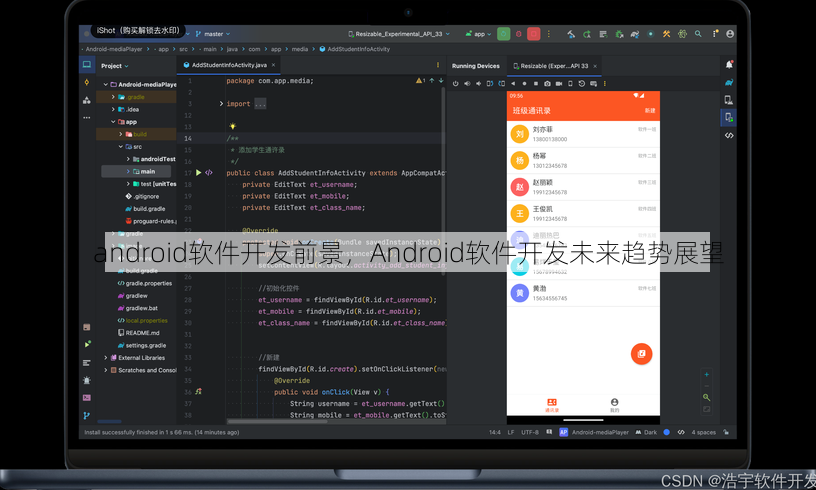Viewport: 816px width, 490px height.
Task: Click the editor horizontal scrollbar
Action: tap(277, 421)
